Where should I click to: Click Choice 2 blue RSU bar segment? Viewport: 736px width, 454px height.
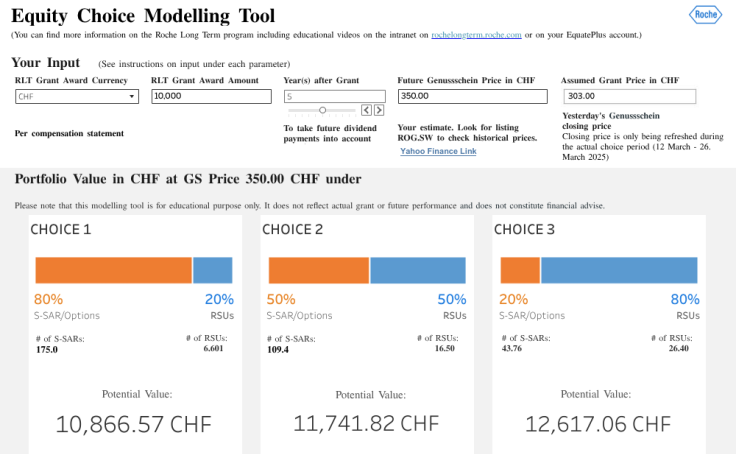point(417,270)
